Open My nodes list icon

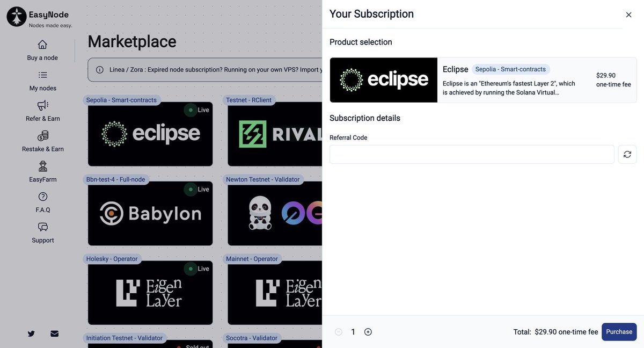[42, 75]
